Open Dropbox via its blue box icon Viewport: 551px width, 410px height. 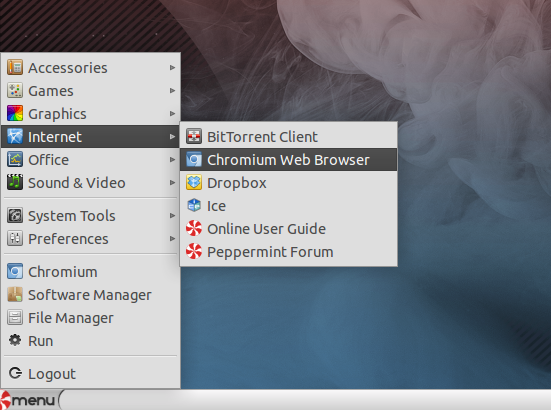194,183
